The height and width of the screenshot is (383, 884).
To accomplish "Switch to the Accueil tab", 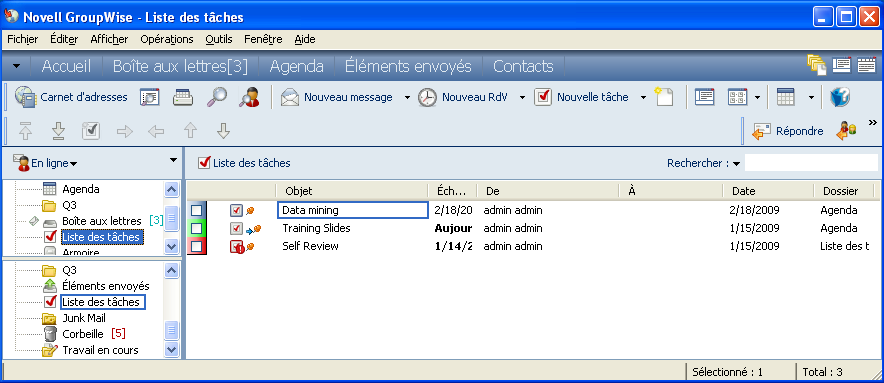I will [x=66, y=67].
